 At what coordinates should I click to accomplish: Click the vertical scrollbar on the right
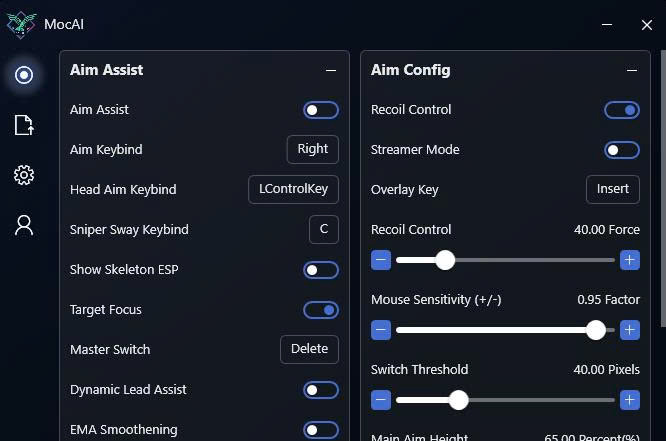click(x=663, y=189)
